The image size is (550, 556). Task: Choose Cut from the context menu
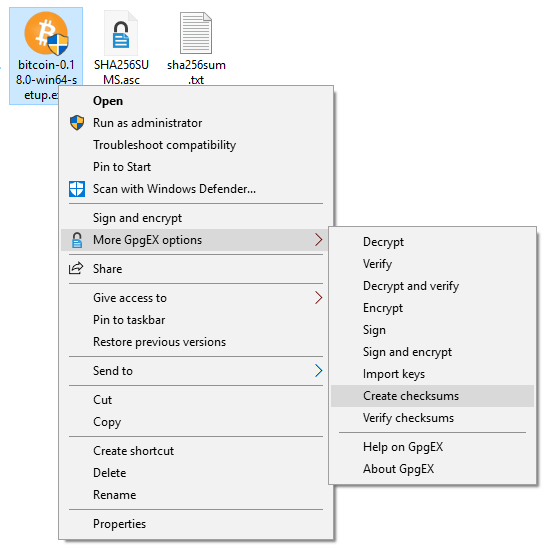(x=196, y=400)
